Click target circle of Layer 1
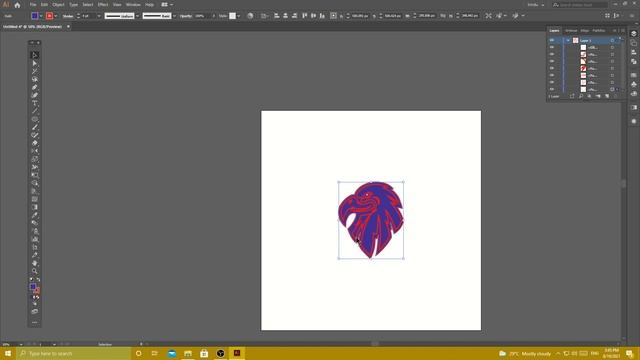Screen dimensions: 640x360 point(612,40)
